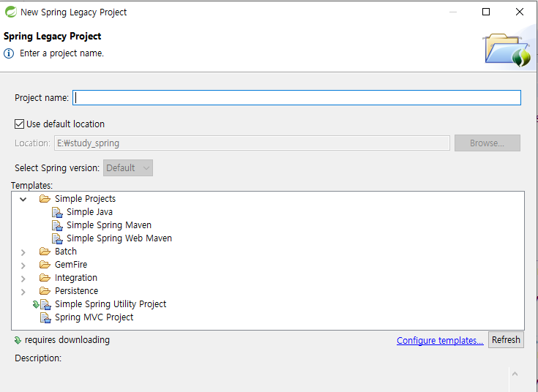Click the Location path field
538x392 pixels.
[252, 143]
